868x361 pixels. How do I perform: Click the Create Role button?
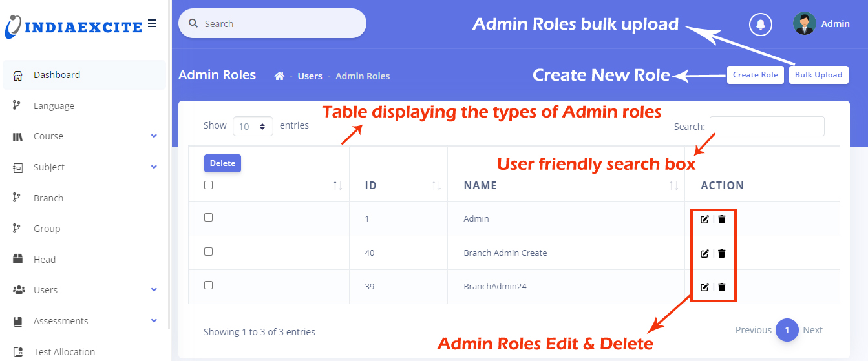coord(755,75)
